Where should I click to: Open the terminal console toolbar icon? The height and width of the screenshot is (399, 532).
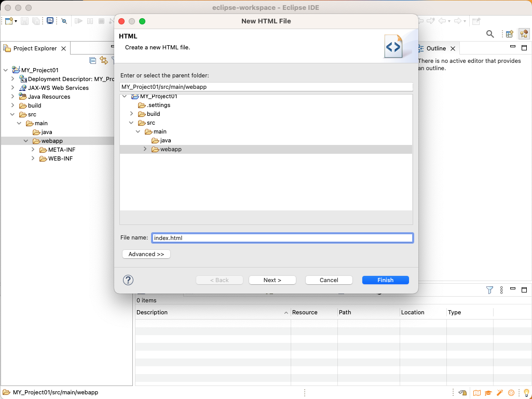click(x=50, y=21)
